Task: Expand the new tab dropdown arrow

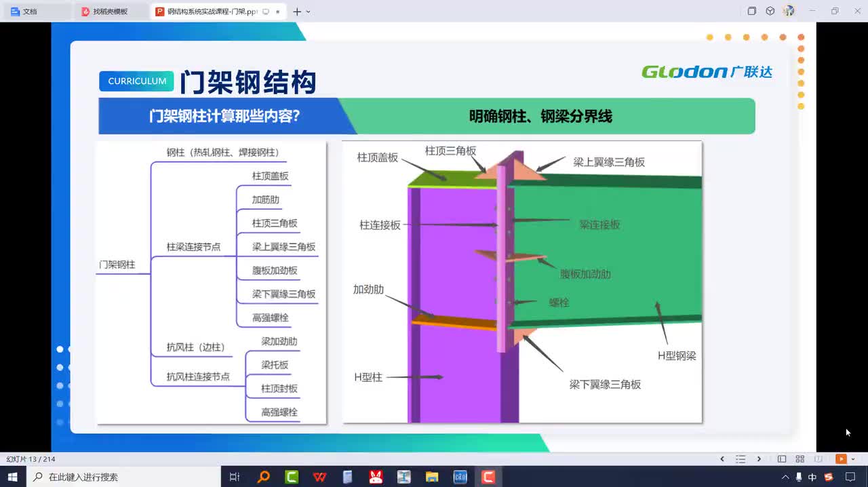Action: 309,12
